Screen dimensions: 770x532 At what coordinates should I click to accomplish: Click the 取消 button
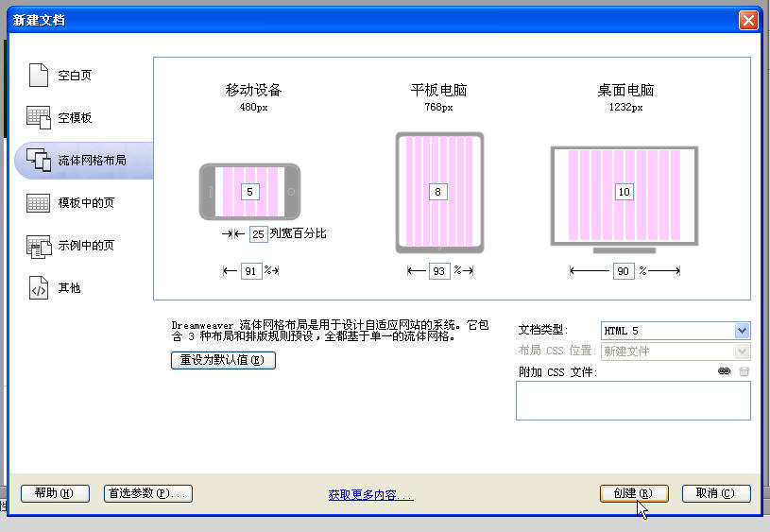(x=716, y=493)
